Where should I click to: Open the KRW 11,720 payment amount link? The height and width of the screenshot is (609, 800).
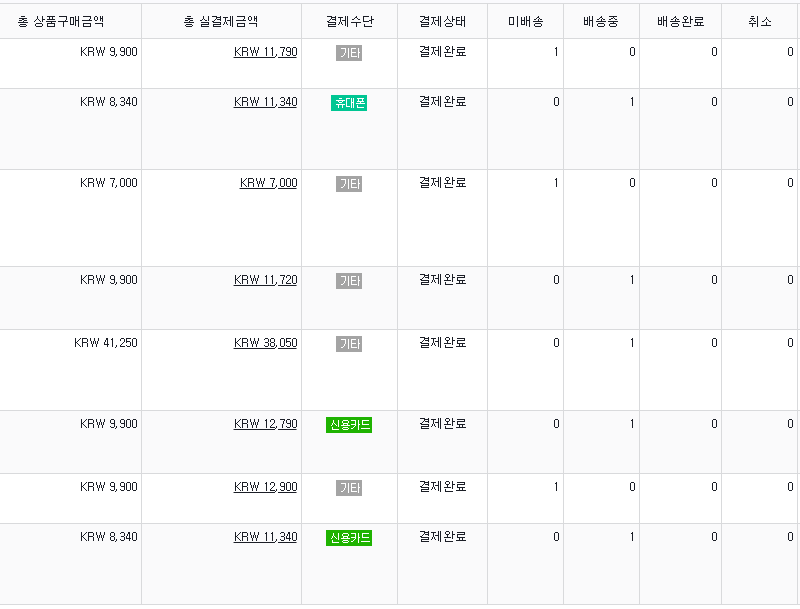(265, 280)
